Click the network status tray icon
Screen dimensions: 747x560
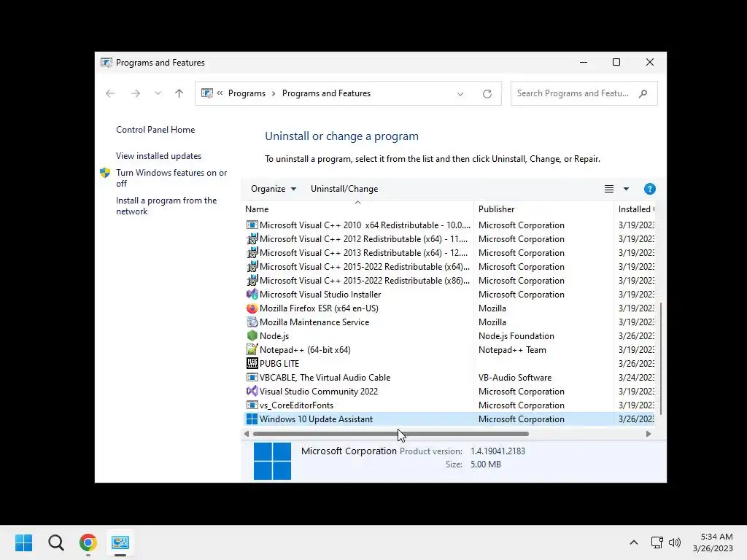coord(657,542)
